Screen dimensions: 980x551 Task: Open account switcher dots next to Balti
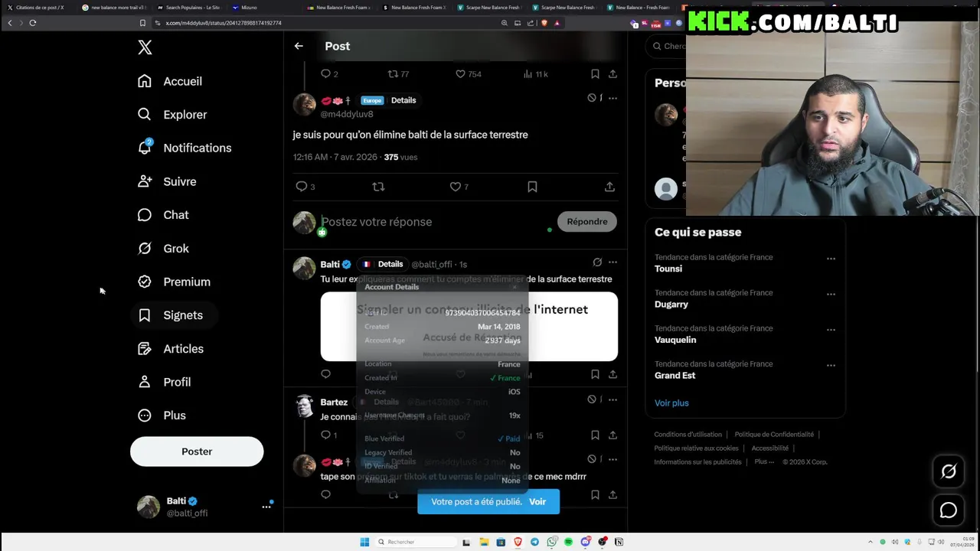click(x=266, y=507)
